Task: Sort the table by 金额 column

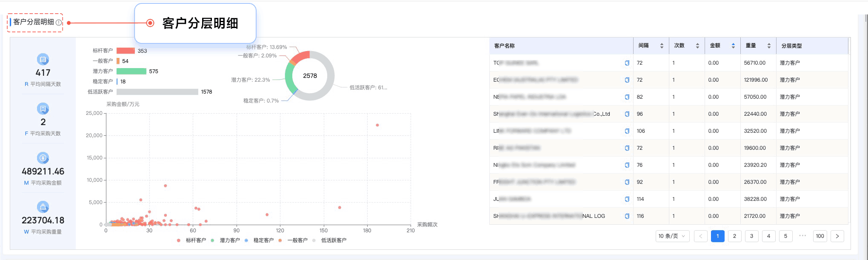Action: click(x=733, y=46)
